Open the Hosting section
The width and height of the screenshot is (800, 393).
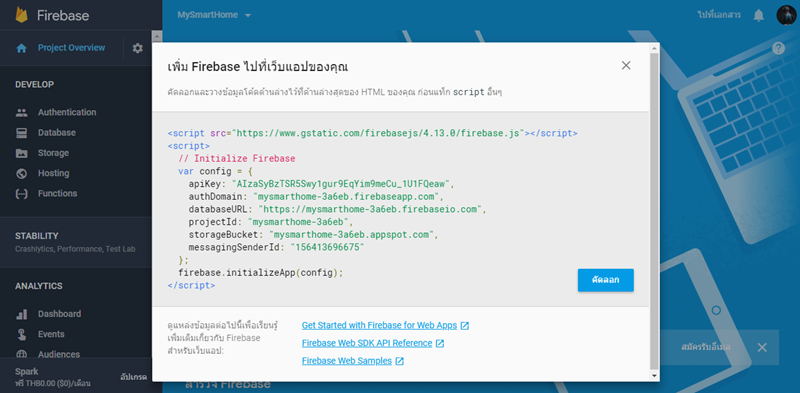(54, 174)
